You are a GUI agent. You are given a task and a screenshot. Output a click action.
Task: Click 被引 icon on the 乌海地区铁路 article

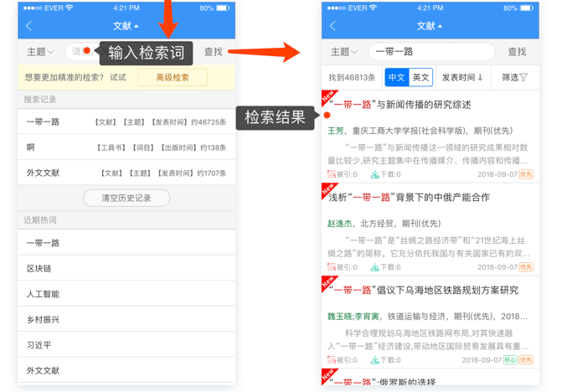[332, 360]
